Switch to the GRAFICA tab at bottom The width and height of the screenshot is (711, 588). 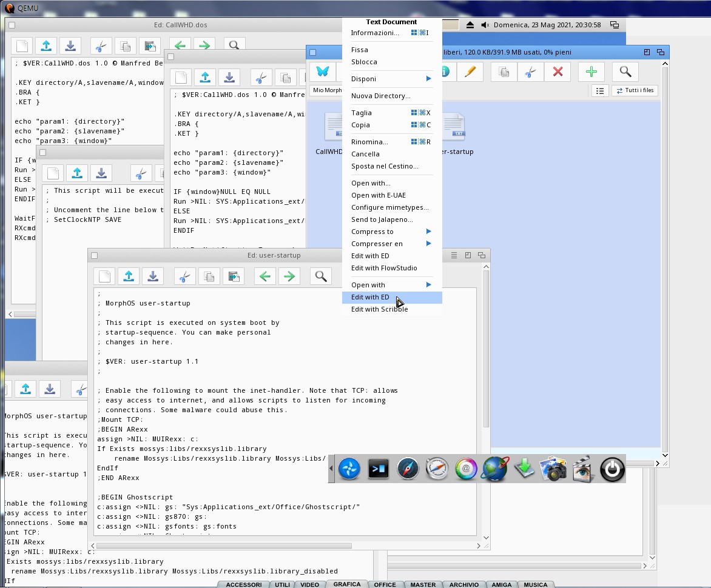click(347, 584)
